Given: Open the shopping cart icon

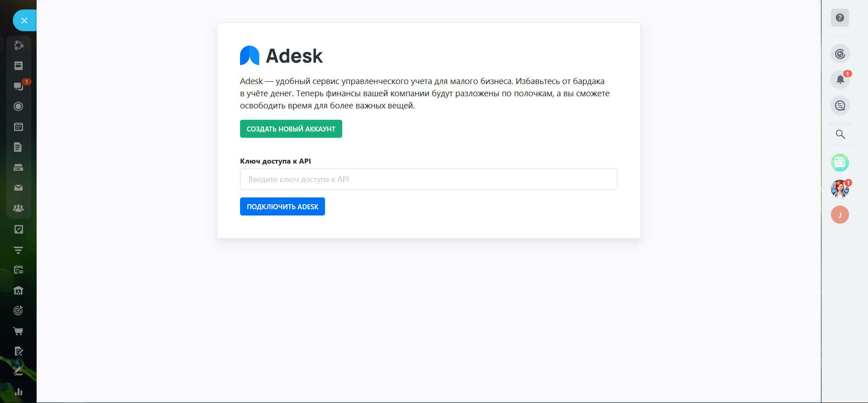Looking at the screenshot, I should point(19,331).
